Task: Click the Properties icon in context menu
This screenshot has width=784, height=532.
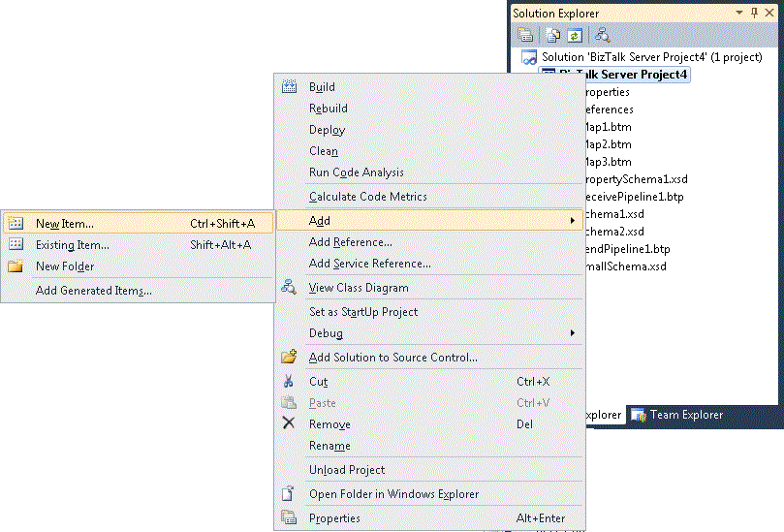Action: coord(289,517)
